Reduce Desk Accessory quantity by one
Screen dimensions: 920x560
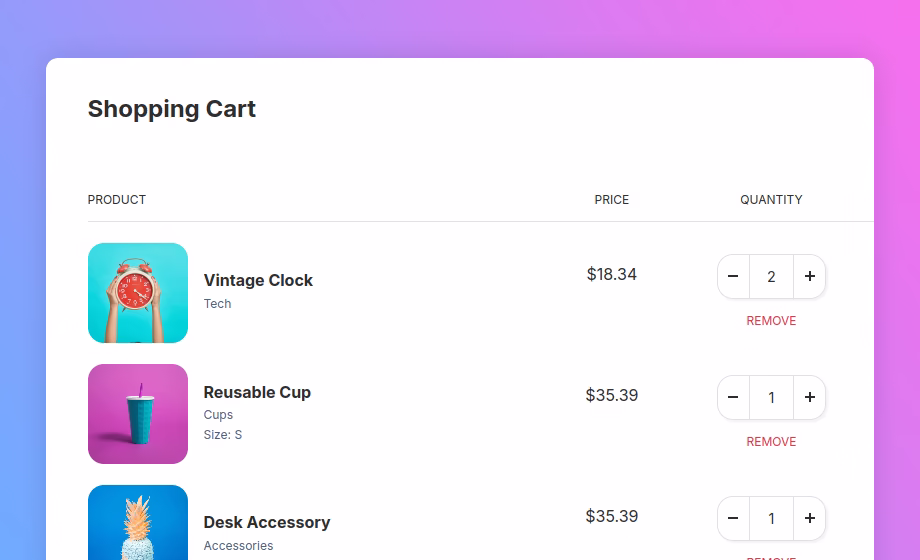pos(733,518)
